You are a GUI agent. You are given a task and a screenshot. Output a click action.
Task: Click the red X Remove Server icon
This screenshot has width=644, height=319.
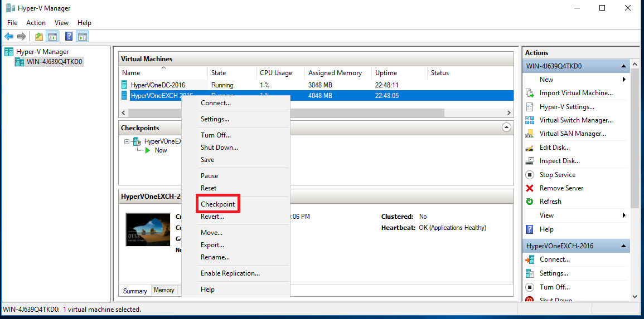coord(530,188)
